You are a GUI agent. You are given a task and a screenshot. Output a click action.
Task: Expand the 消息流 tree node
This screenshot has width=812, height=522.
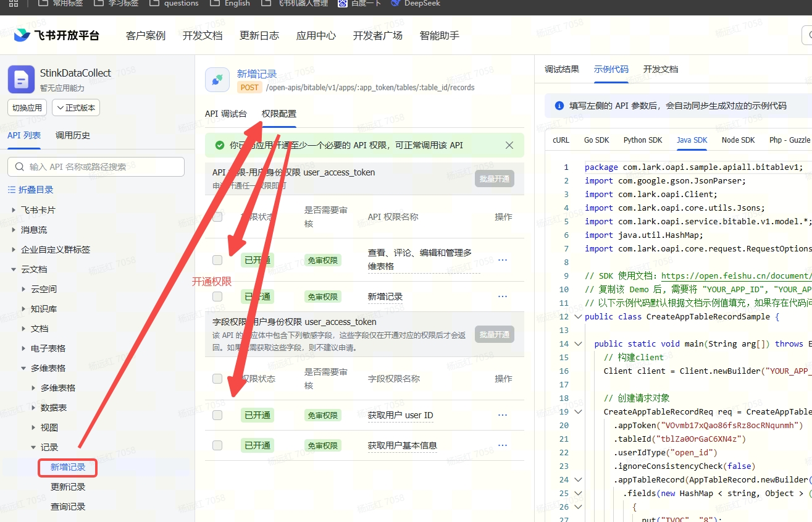coord(14,230)
